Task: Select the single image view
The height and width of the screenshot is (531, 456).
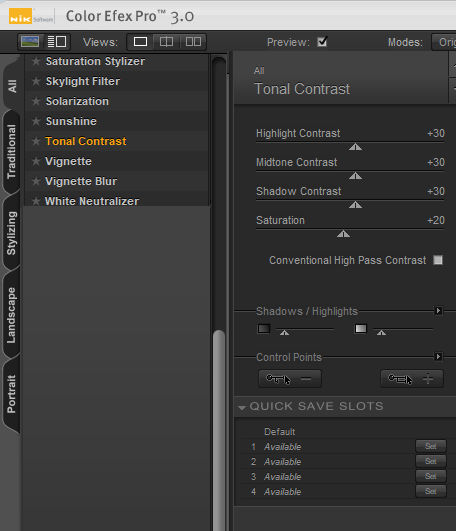Action: click(x=140, y=42)
